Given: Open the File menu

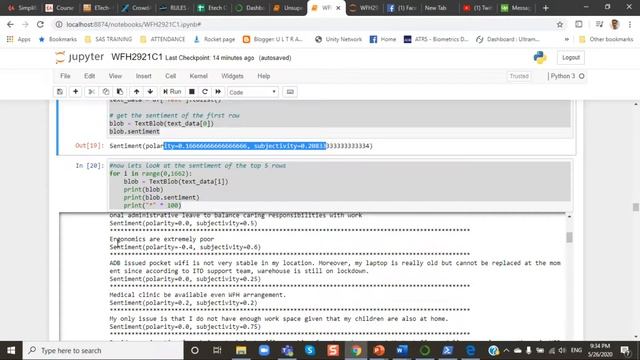Looking at the screenshot, I should tap(65, 76).
